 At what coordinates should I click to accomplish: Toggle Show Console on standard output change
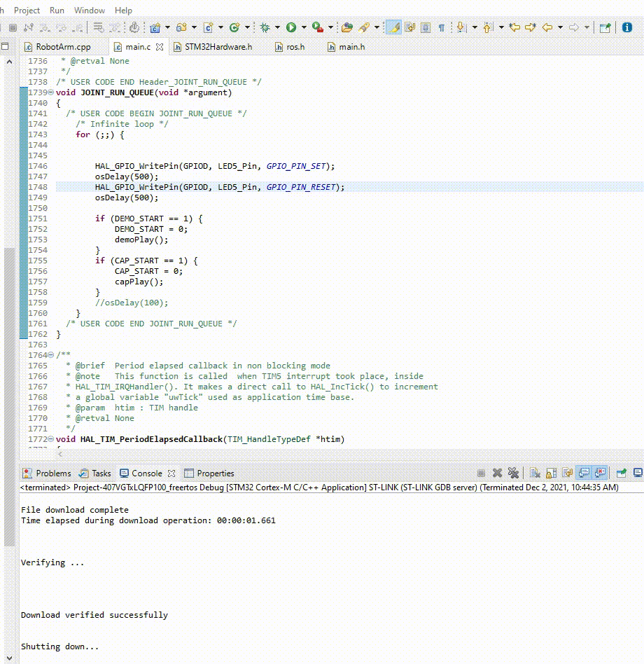584,473
